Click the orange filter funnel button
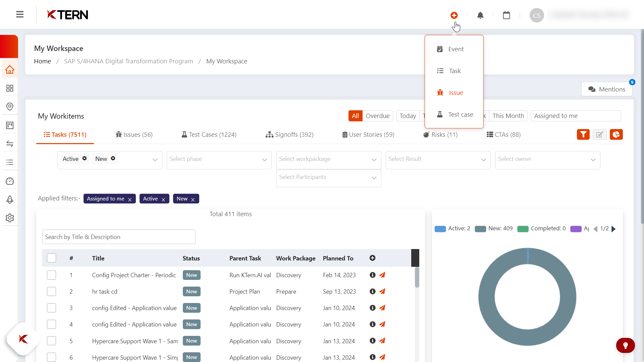Image resolution: width=644 pixels, height=362 pixels. [583, 134]
